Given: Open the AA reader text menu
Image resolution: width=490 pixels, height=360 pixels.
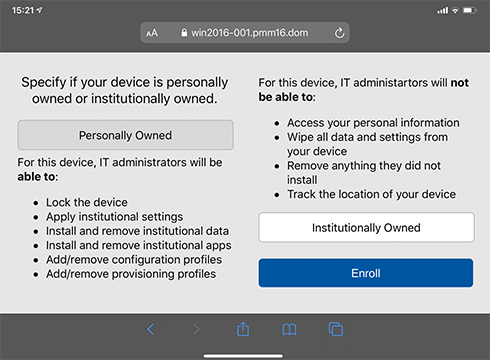Looking at the screenshot, I should (152, 33).
